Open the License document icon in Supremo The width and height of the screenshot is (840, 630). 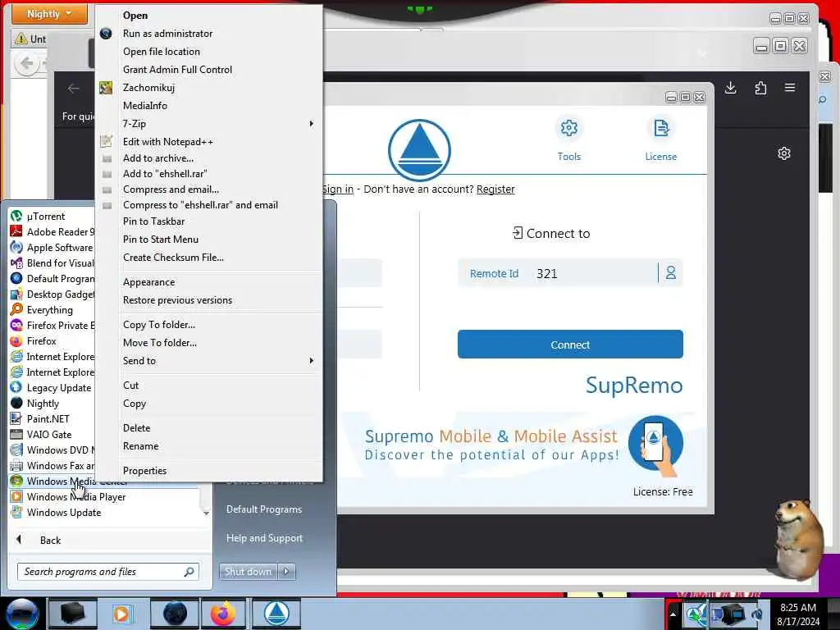coord(661,129)
